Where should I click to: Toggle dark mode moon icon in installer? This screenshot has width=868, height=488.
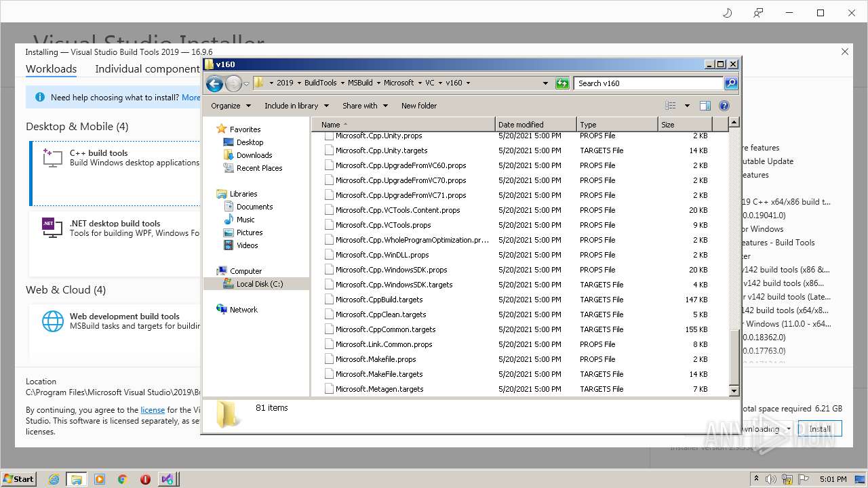[x=727, y=13]
